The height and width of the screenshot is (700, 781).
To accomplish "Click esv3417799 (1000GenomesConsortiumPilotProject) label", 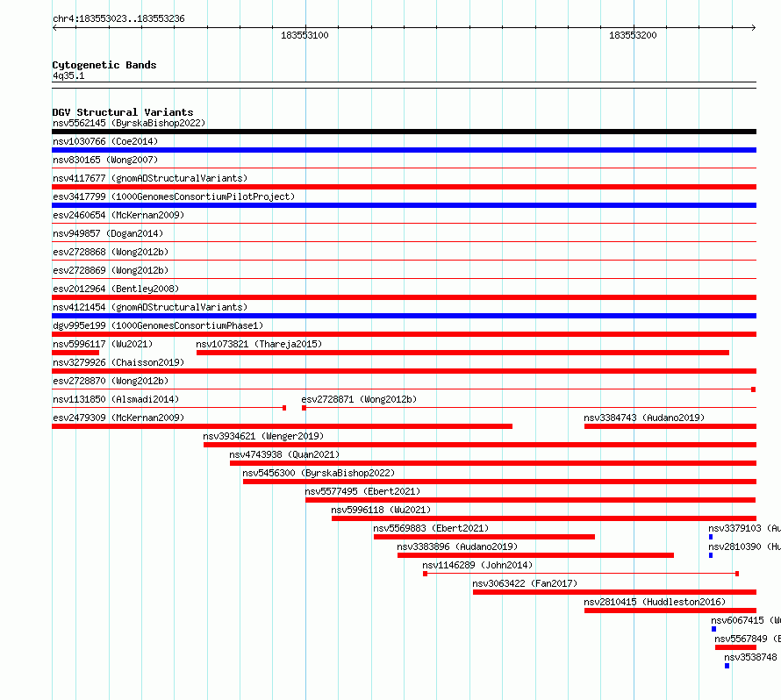I will pos(174,196).
